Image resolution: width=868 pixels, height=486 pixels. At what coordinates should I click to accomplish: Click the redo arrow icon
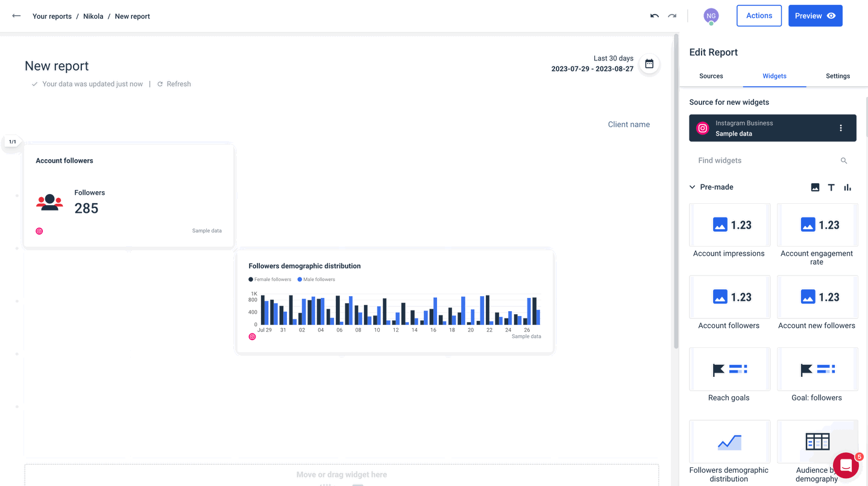[671, 16]
